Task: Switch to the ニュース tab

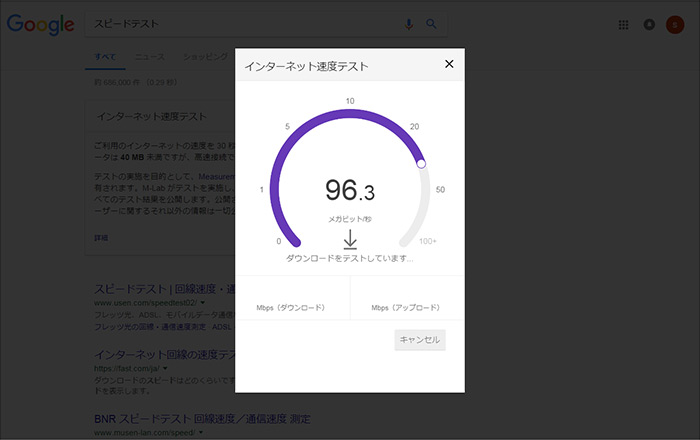Action: point(150,57)
